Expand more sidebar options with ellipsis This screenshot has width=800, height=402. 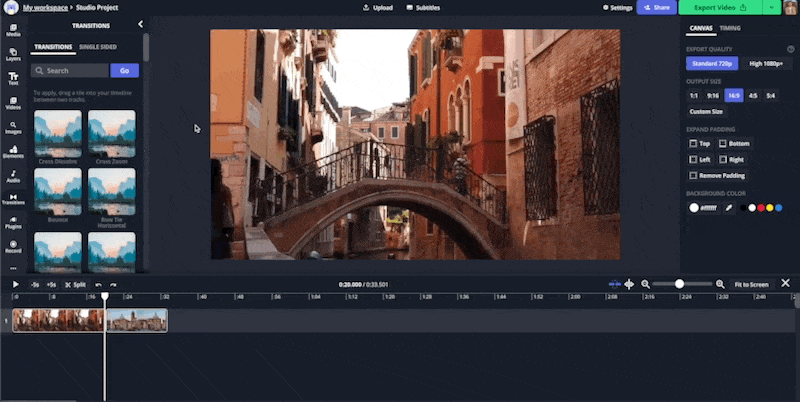click(13, 266)
